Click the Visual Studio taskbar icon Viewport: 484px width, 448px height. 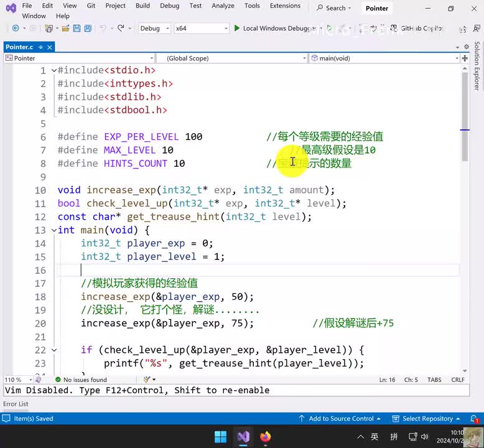tap(243, 437)
